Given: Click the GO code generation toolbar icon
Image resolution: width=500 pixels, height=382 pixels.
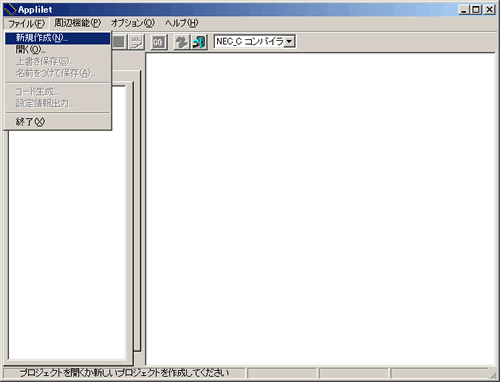Looking at the screenshot, I should (158, 42).
